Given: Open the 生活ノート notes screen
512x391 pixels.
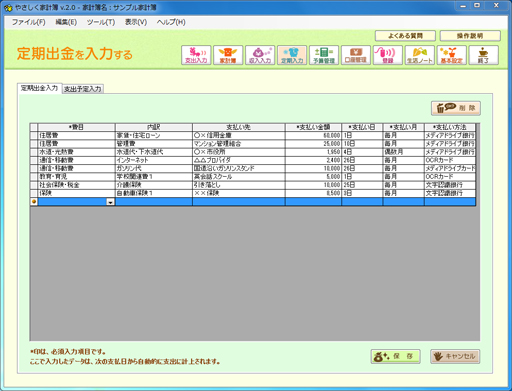Looking at the screenshot, I should click(420, 55).
